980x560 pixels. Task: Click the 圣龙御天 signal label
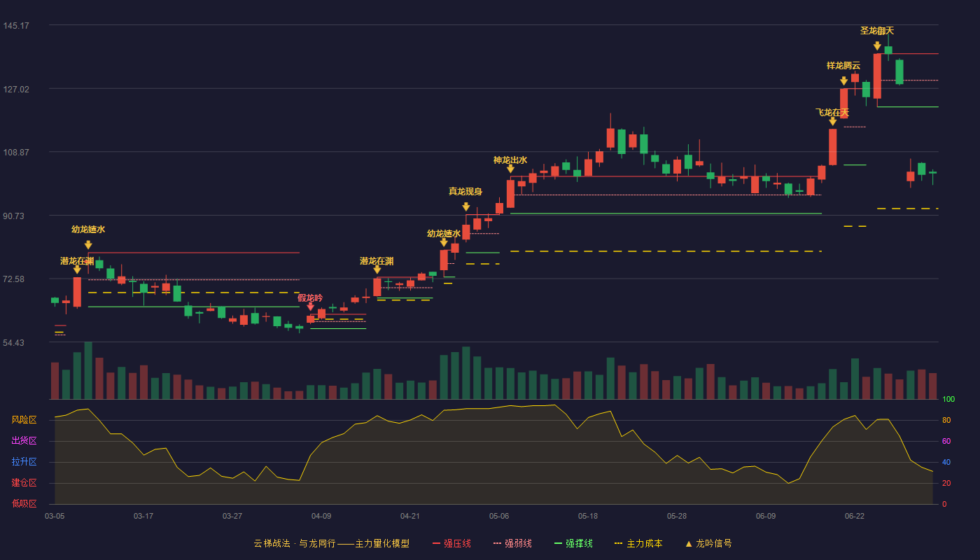[877, 31]
